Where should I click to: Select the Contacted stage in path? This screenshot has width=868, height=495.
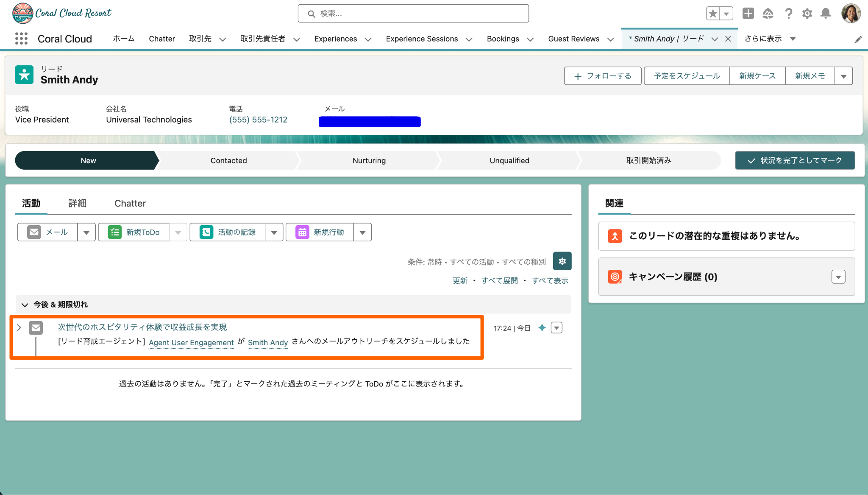click(x=228, y=160)
